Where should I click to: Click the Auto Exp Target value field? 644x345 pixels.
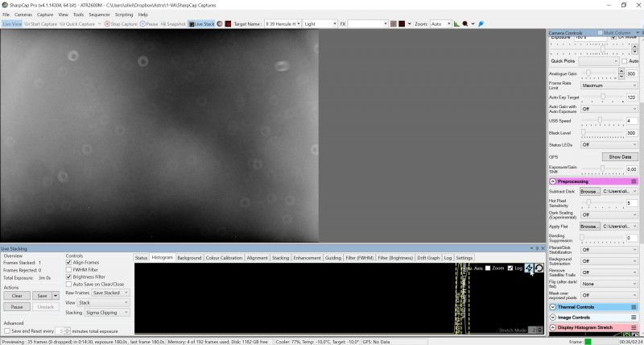point(632,98)
